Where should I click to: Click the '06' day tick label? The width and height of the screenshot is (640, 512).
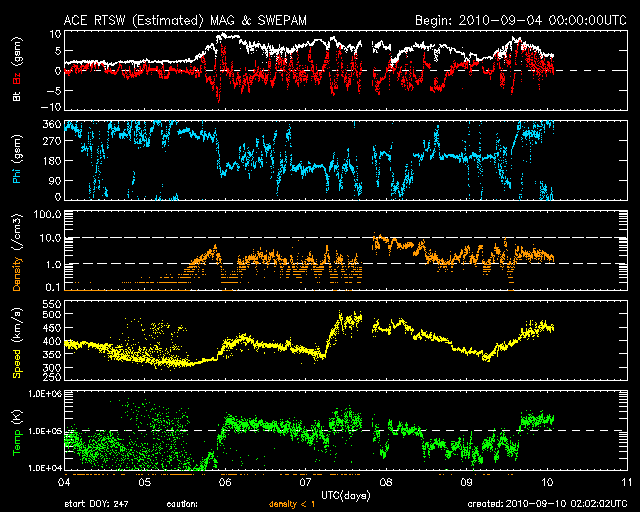point(225,483)
